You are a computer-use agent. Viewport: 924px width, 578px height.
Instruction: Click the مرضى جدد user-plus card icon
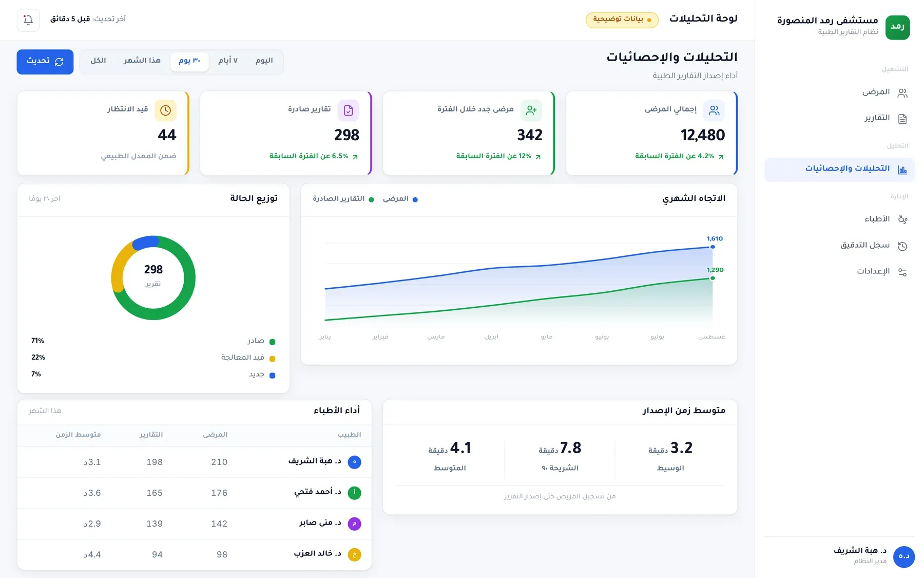tap(531, 110)
